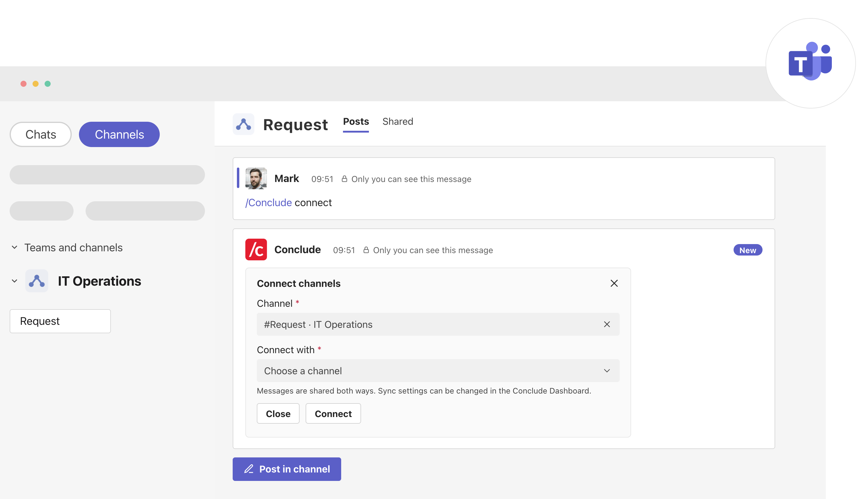This screenshot has height=499, width=868.
Task: Clear the #Request · IT Operations selection
Action: point(606,324)
